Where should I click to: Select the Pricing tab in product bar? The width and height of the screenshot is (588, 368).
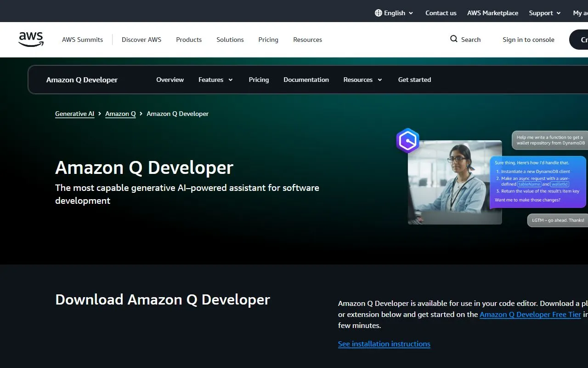point(259,80)
